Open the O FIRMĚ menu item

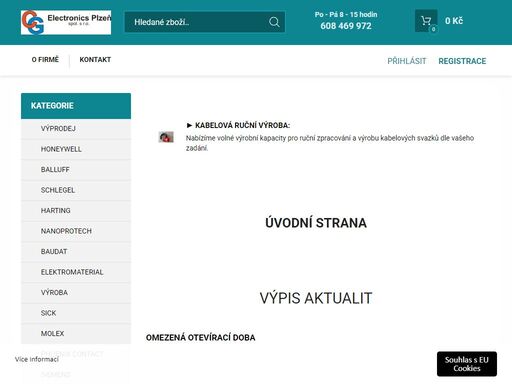[x=45, y=60]
